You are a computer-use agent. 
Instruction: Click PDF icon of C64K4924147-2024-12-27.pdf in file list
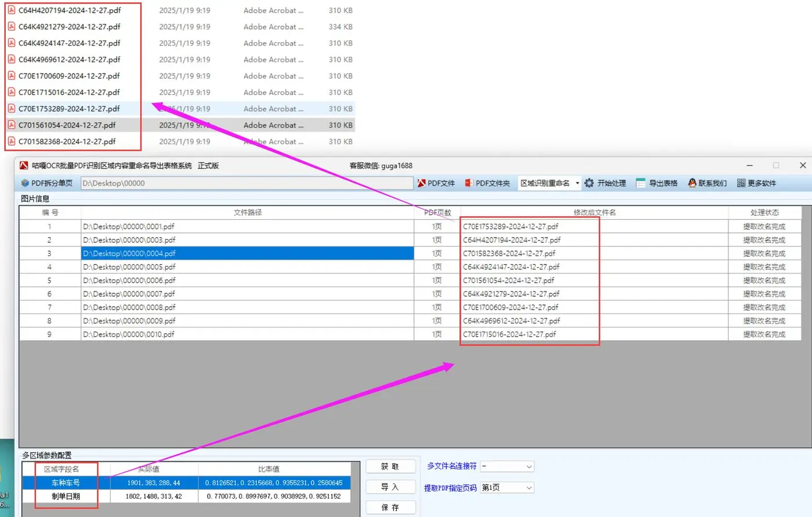click(x=11, y=43)
